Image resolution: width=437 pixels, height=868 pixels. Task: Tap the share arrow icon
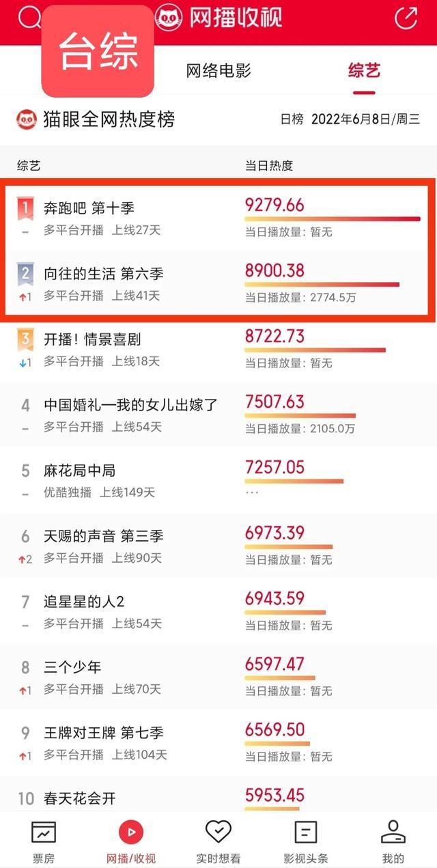pos(406,18)
